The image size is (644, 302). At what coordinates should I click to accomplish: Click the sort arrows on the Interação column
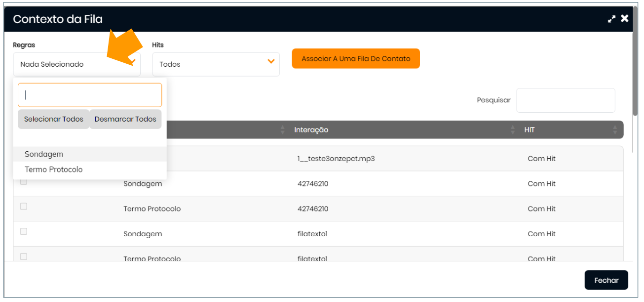[513, 130]
